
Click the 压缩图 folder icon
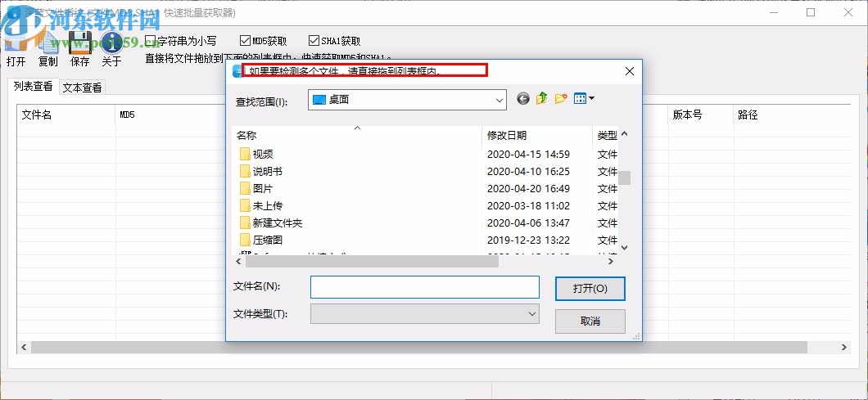(x=245, y=240)
